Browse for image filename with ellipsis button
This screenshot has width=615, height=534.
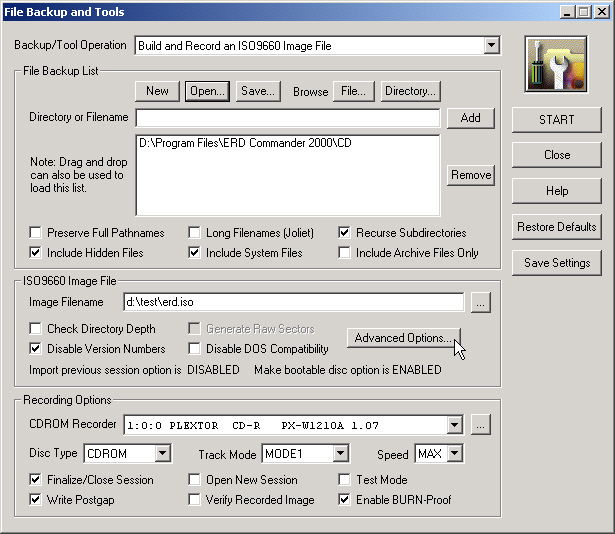coord(481,302)
